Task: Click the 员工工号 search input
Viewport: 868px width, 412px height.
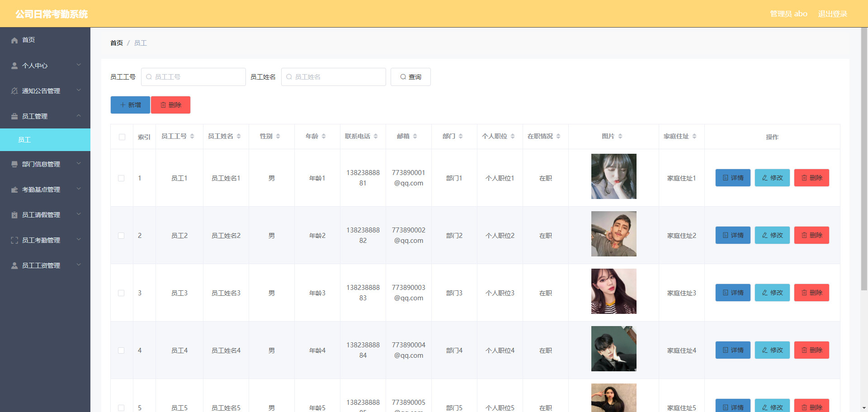Action: click(x=193, y=77)
